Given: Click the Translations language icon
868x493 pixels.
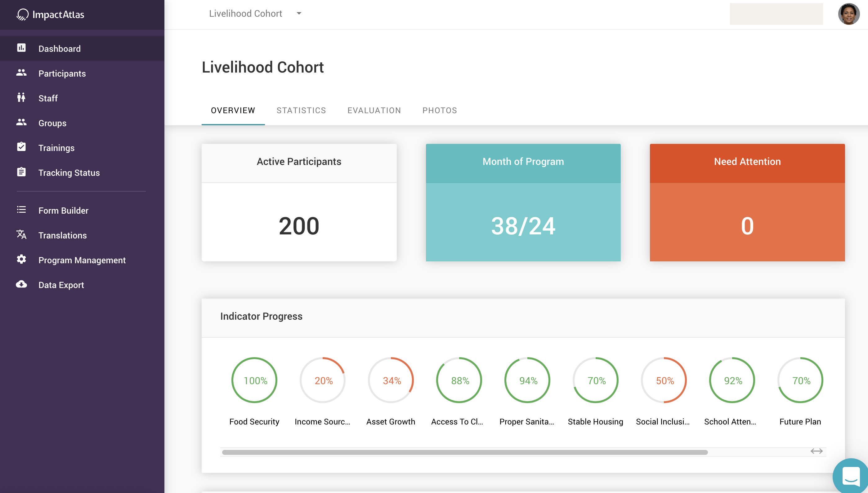Looking at the screenshot, I should (x=21, y=235).
